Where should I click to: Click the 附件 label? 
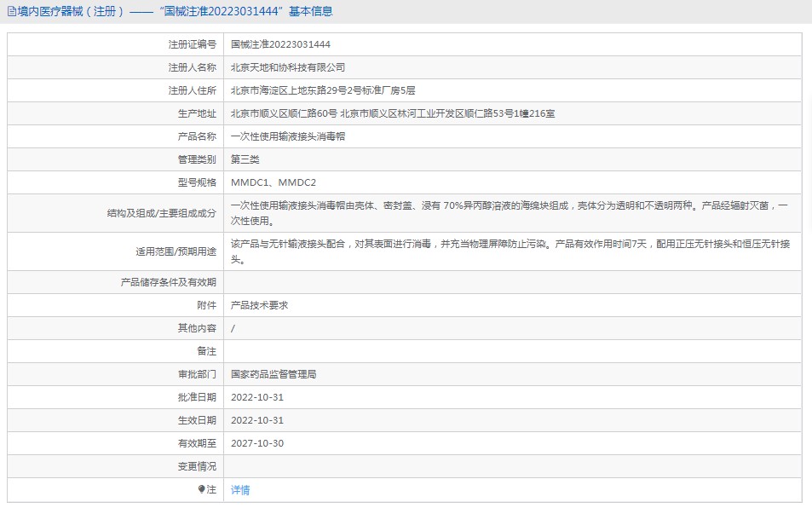pyautogui.click(x=207, y=305)
